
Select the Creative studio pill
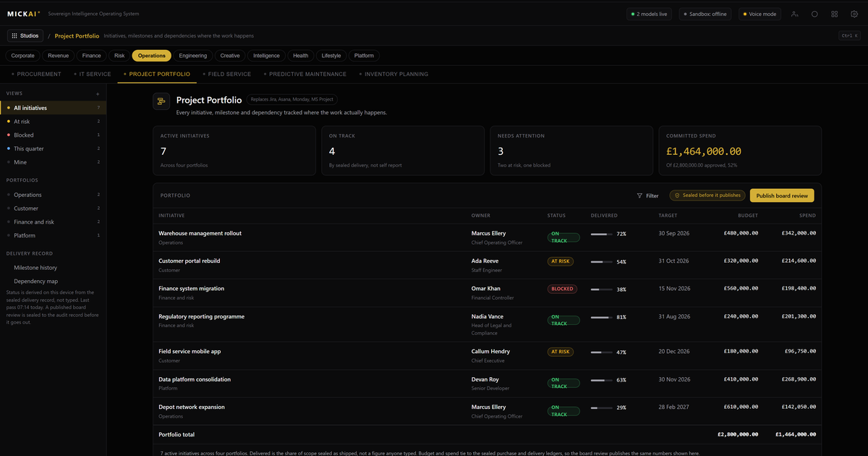click(230, 56)
